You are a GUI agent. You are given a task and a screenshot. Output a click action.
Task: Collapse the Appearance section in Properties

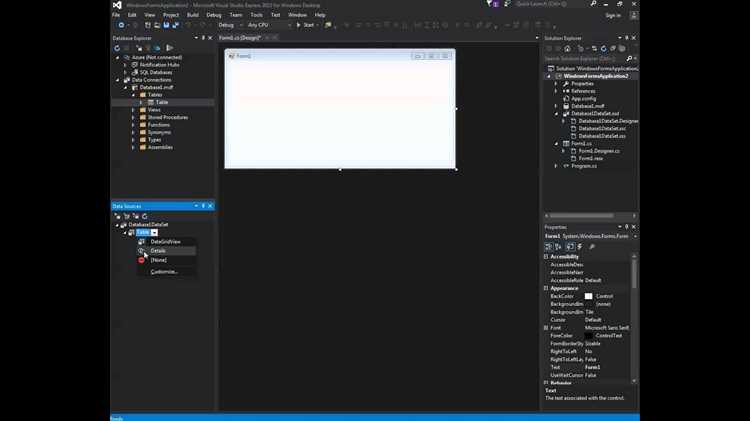(x=546, y=288)
